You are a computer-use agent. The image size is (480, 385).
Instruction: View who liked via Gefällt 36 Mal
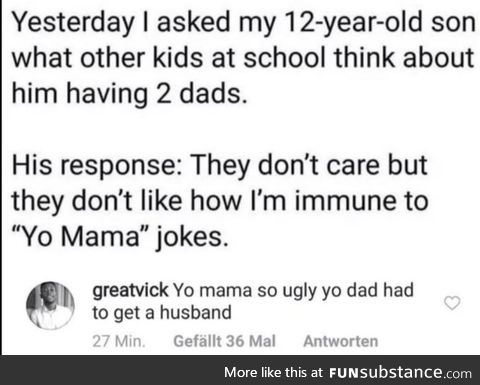[224, 341]
